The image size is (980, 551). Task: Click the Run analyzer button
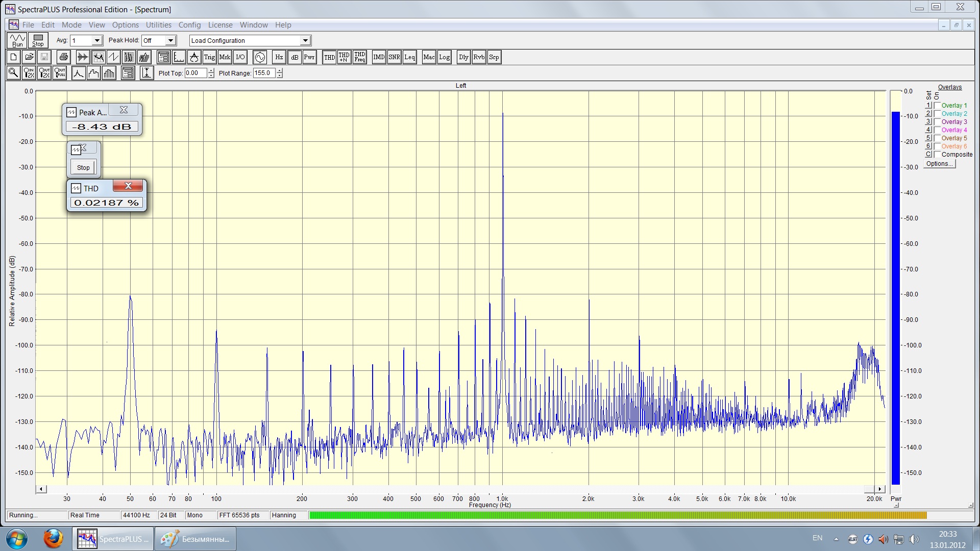coord(17,40)
